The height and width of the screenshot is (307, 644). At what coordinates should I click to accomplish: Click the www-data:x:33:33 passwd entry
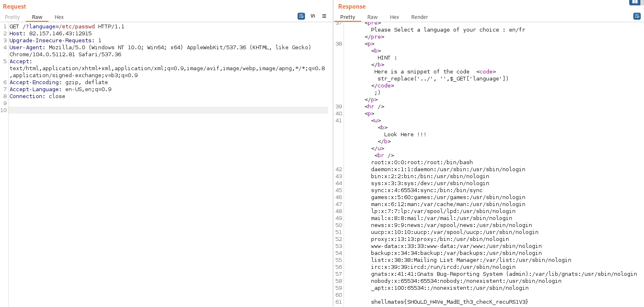coord(456,246)
